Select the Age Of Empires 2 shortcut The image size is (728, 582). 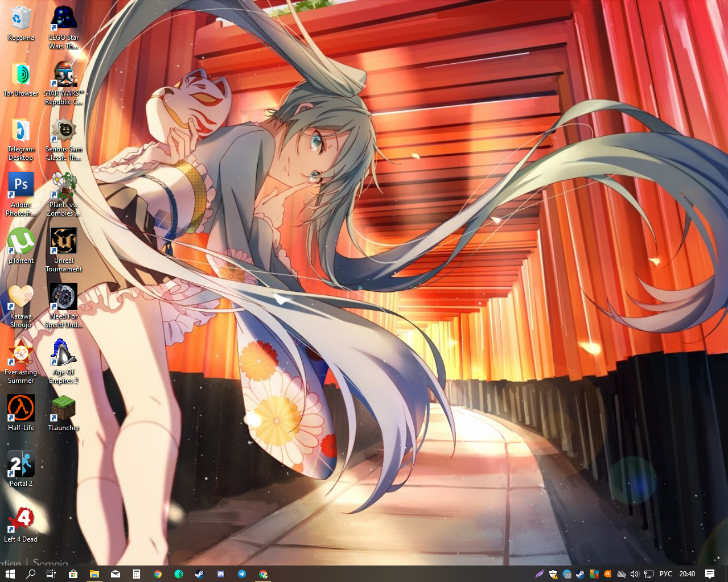[64, 362]
